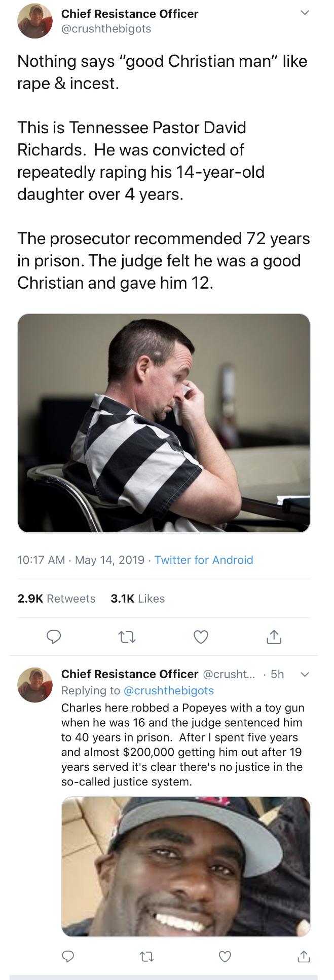This screenshot has width=334, height=980.
Task: Share the main tweet
Action: (274, 637)
